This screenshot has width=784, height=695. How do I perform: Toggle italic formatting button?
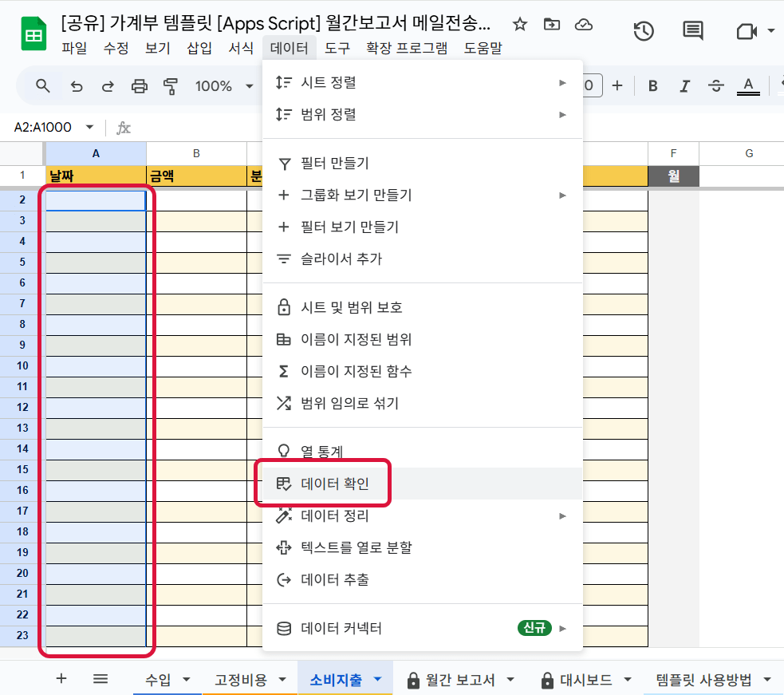coord(684,86)
